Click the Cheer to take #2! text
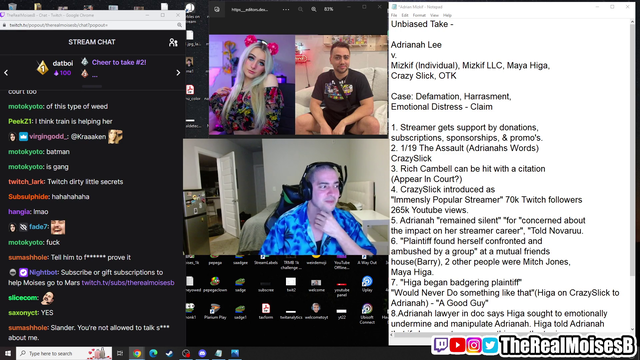 click(119, 62)
